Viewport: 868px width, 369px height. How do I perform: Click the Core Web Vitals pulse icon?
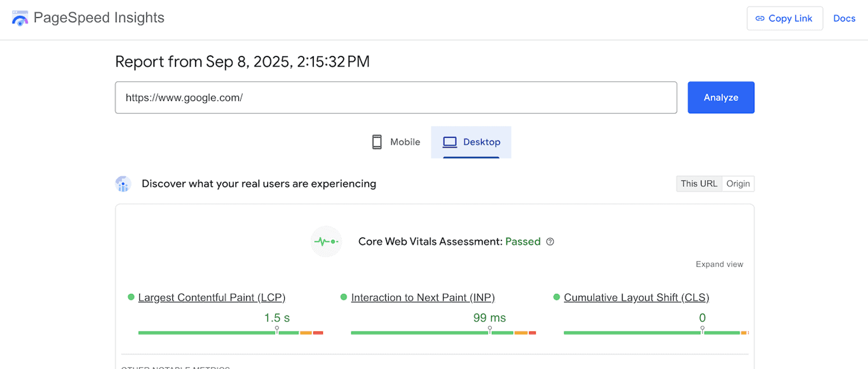[326, 241]
